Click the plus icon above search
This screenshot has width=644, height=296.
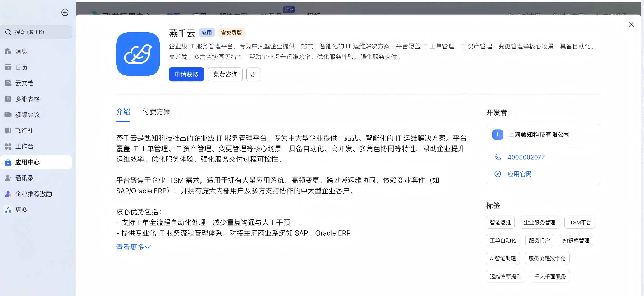65,12
